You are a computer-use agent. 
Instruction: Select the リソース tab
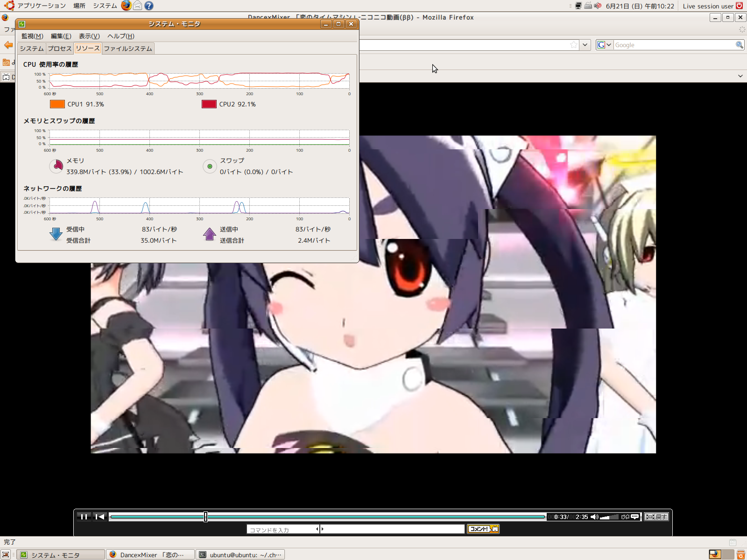coord(88,48)
